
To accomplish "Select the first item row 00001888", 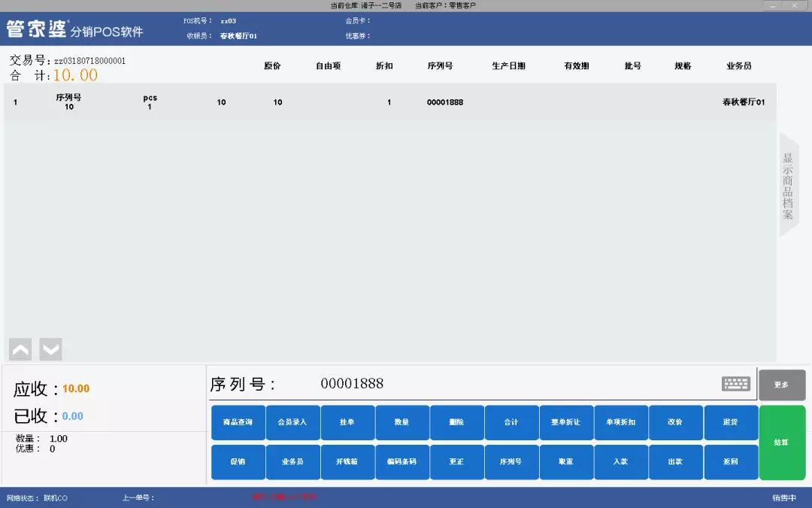I will coord(390,102).
